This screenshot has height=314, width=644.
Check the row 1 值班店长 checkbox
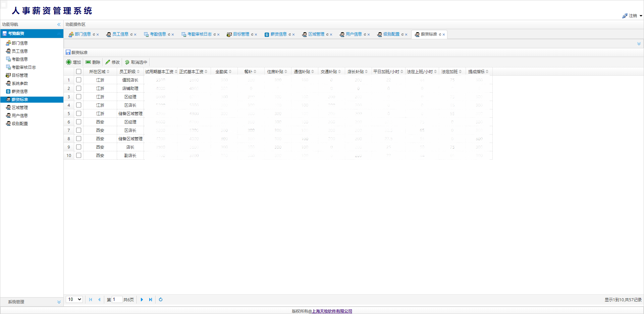[x=78, y=80]
